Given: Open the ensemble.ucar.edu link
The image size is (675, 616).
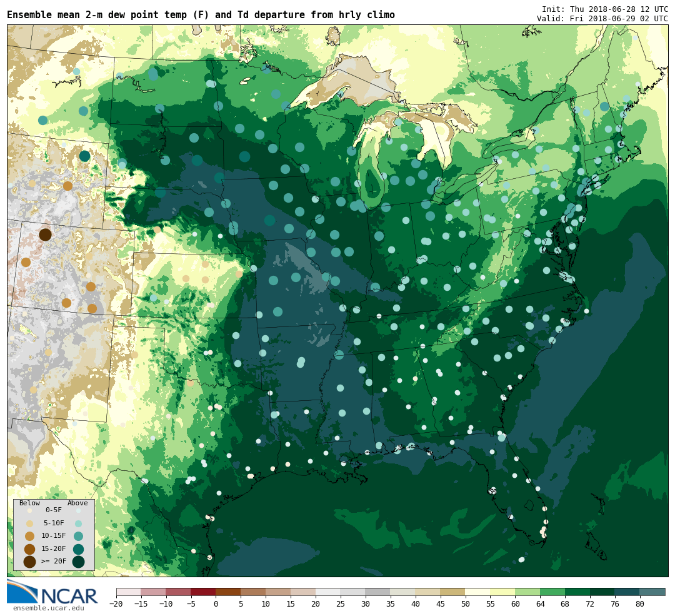Looking at the screenshot, I should coord(48,608).
